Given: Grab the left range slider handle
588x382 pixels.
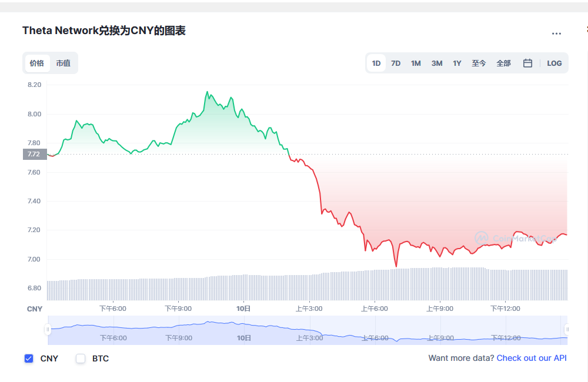Looking at the screenshot, I should pos(48,330).
